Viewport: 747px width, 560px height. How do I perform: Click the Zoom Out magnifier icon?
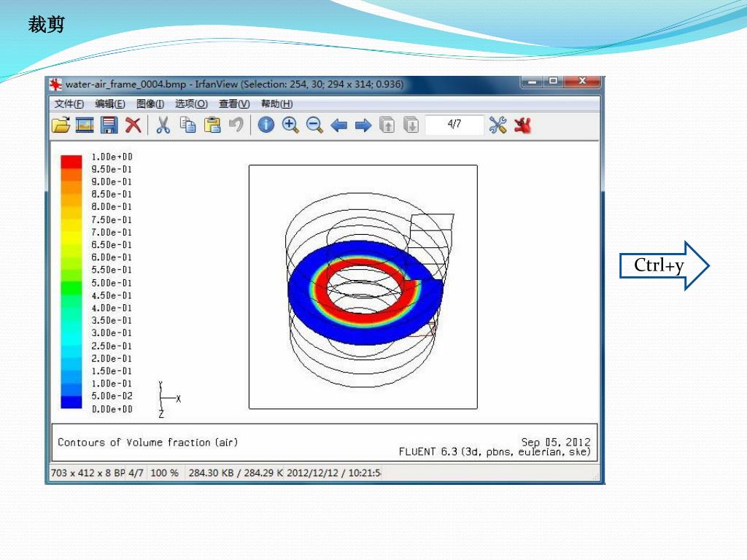tap(314, 125)
